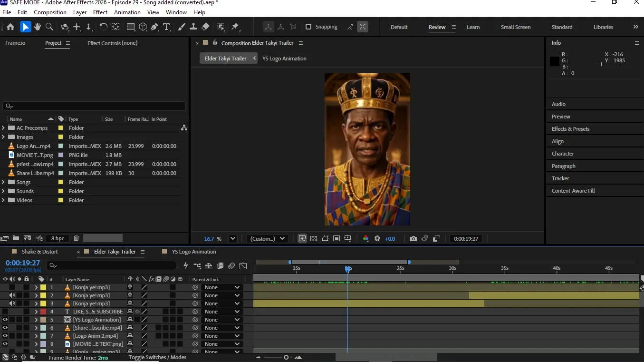The width and height of the screenshot is (644, 362).
Task: Switch to the Small Screen workspace
Action: 515,27
